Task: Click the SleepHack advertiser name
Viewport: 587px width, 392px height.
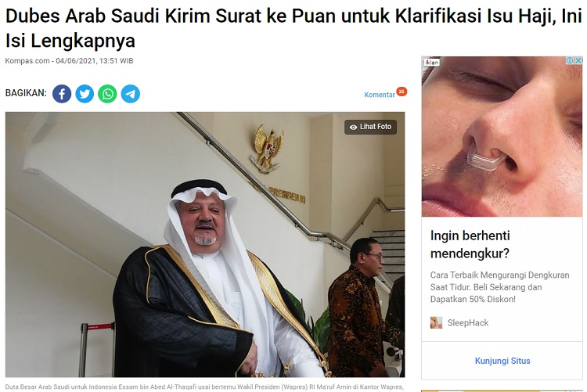Action: point(468,322)
